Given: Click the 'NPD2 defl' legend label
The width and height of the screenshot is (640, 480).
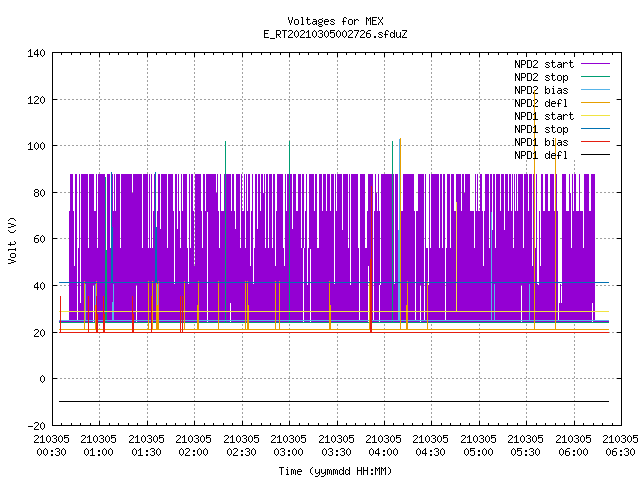Looking at the screenshot, I should 541,103.
